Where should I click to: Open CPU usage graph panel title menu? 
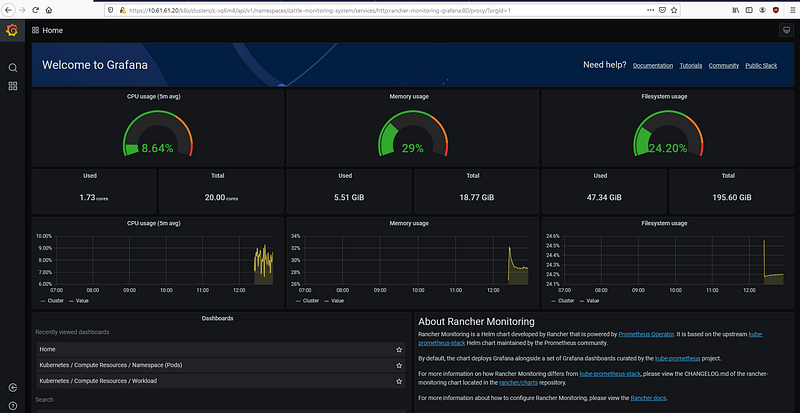coord(154,224)
